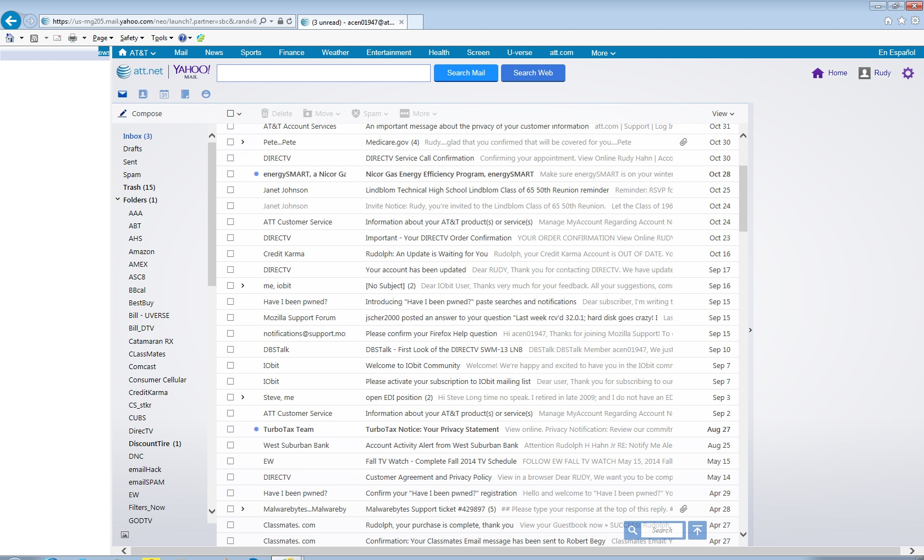Click the Search Mail button
The width and height of the screenshot is (924, 560).
point(466,73)
